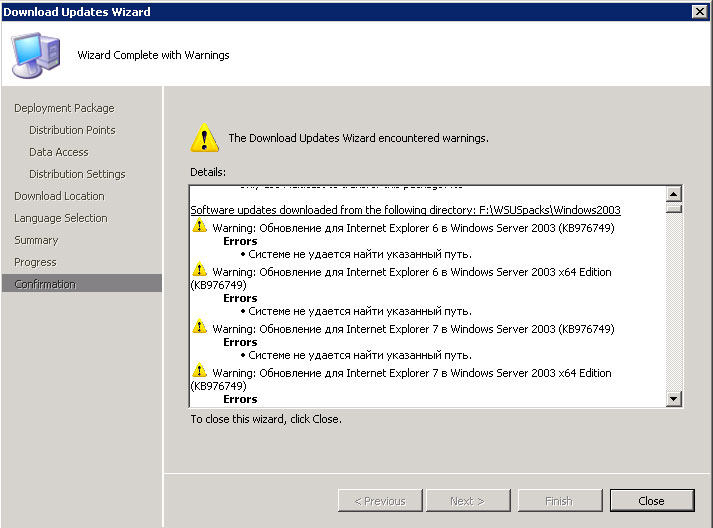
Task: Click the 'Details:' label
Action: click(x=208, y=172)
